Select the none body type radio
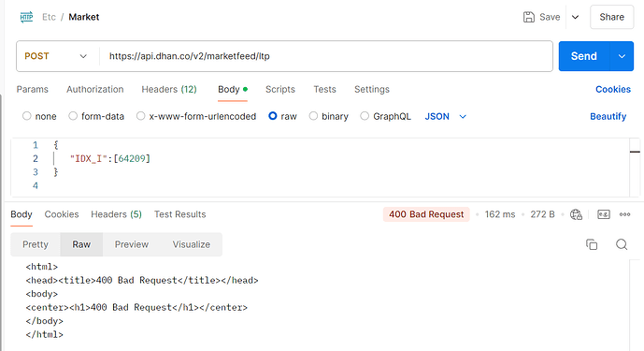Screen dimensions: 644x351 27,116
